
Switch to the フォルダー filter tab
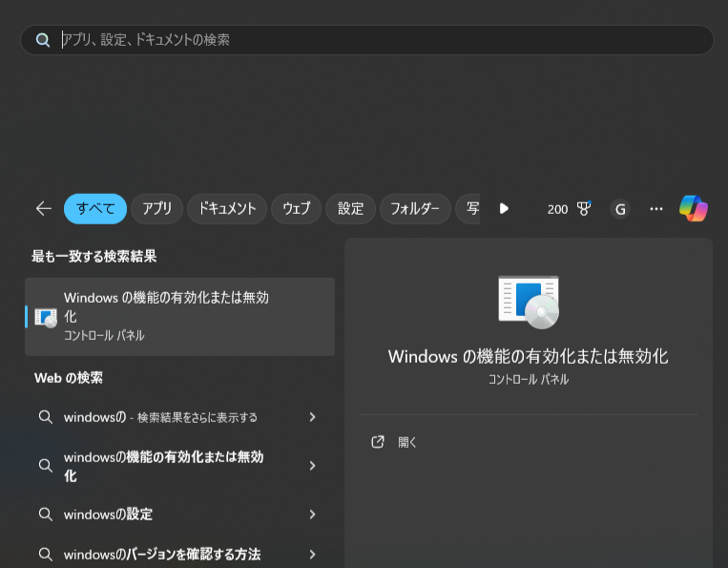tap(415, 208)
